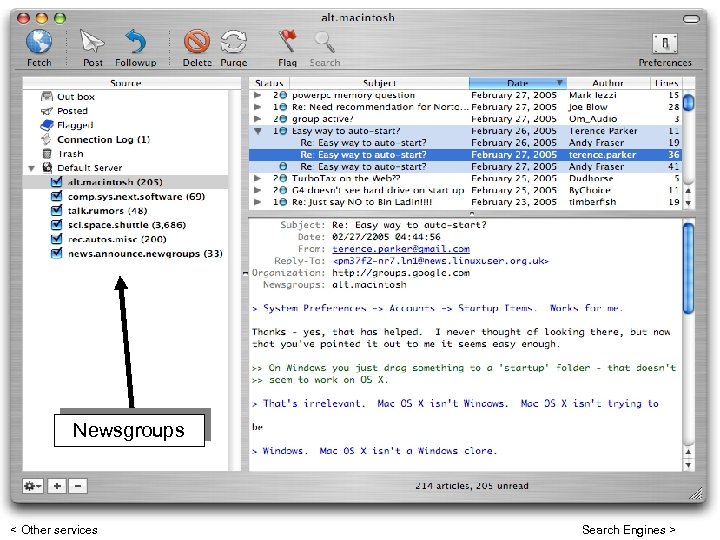The image size is (720, 540).
Task: Click the Delete toolbar icon
Action: coord(197,42)
